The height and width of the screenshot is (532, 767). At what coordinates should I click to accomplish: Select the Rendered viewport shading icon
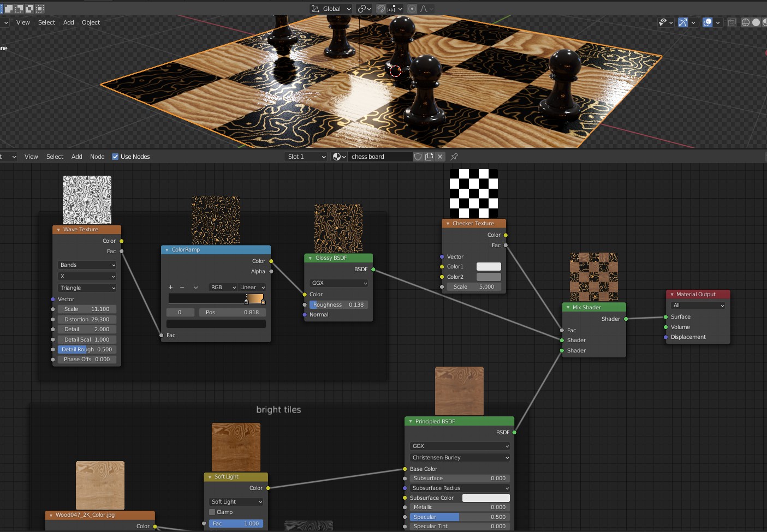coord(766,22)
